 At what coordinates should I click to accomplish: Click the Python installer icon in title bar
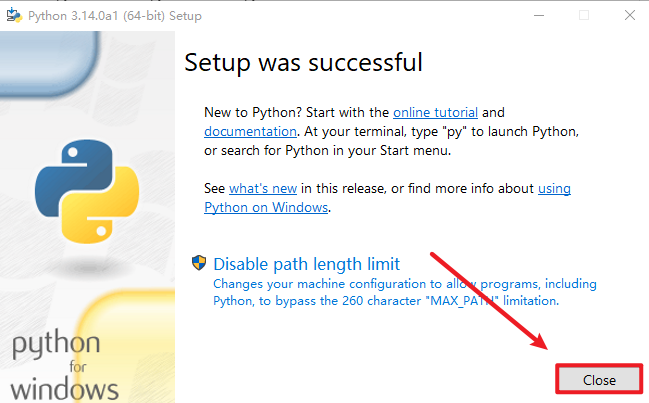coord(16,15)
